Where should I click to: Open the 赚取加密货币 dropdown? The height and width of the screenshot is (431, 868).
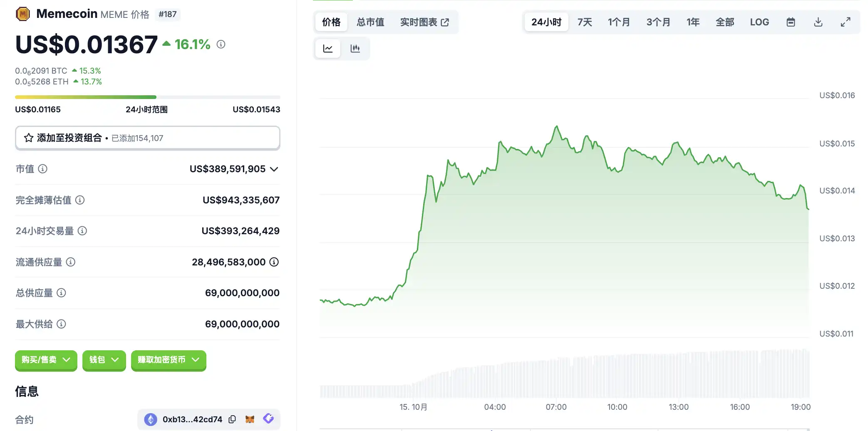(169, 360)
